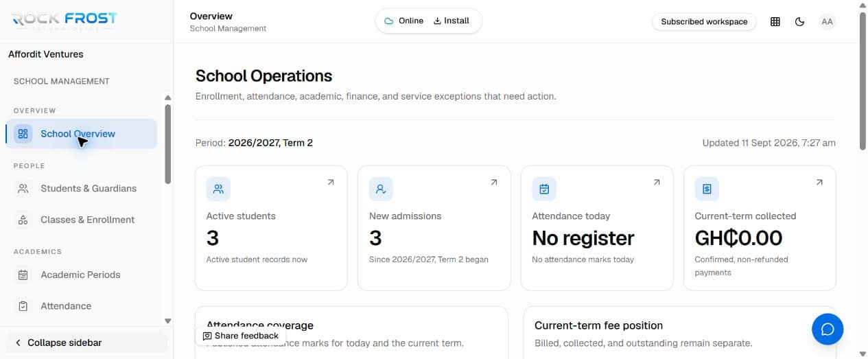The width and height of the screenshot is (868, 359).
Task: Click the Online status indicator
Action: (x=403, y=21)
